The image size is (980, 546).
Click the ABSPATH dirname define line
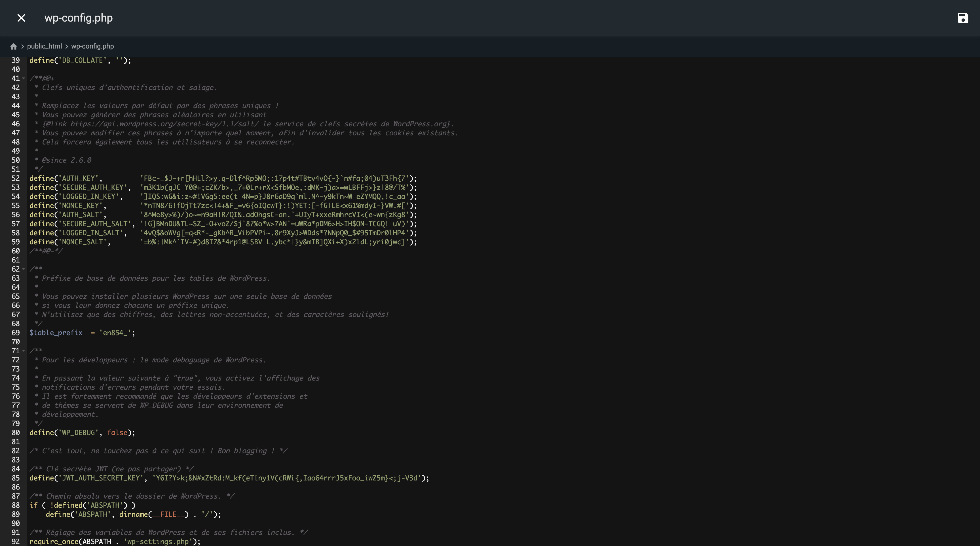click(x=132, y=514)
